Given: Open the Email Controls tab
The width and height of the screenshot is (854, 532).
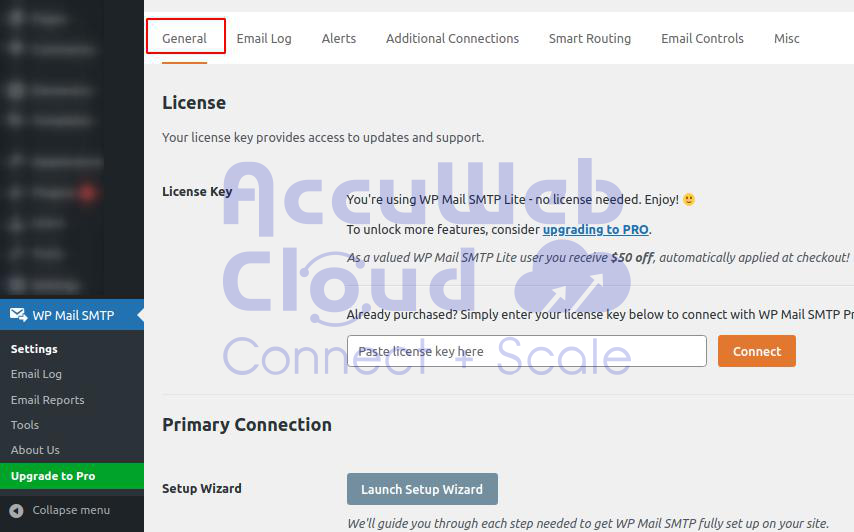Looking at the screenshot, I should pos(702,39).
